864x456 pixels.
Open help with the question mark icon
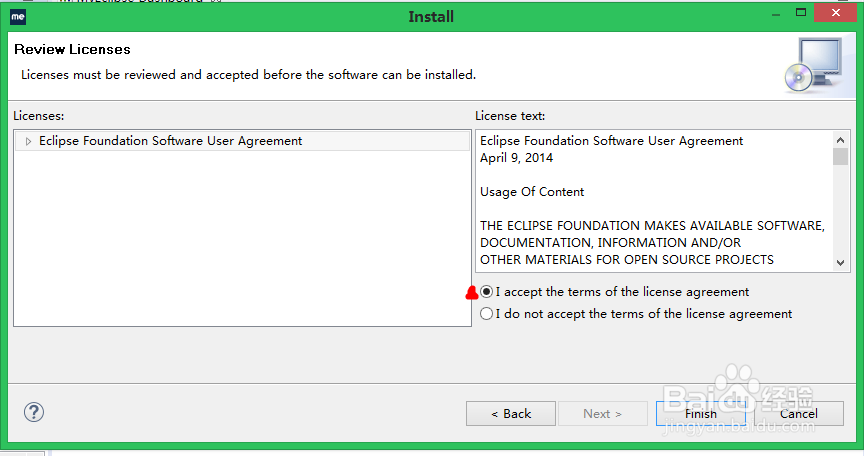(x=34, y=412)
